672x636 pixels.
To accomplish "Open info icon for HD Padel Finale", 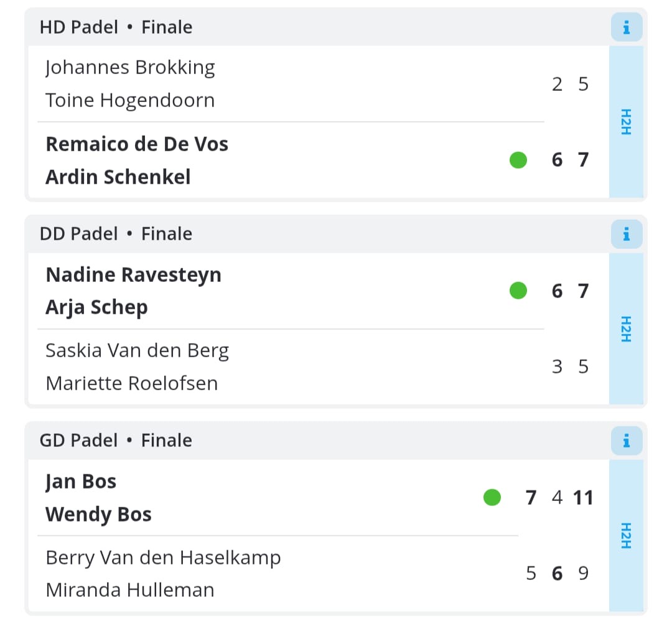I will click(626, 27).
